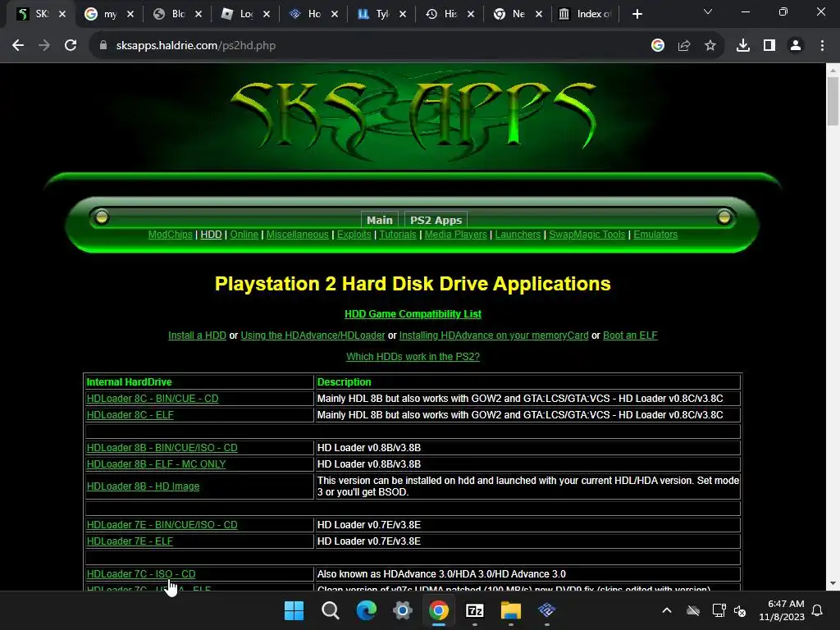Close the 'my' Google tab
The height and width of the screenshot is (630, 840).
[x=130, y=15]
